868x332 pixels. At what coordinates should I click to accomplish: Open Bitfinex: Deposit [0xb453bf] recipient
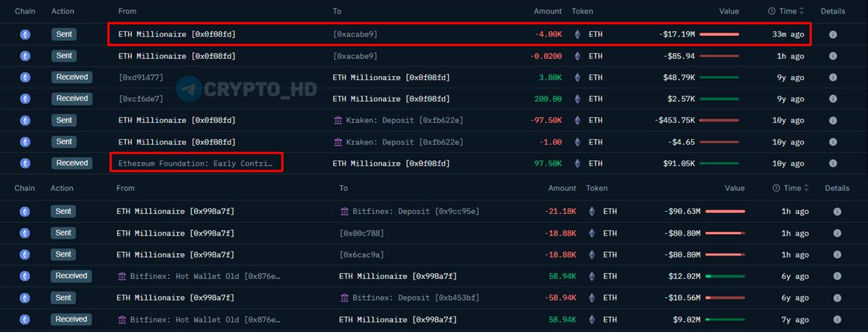pos(416,298)
